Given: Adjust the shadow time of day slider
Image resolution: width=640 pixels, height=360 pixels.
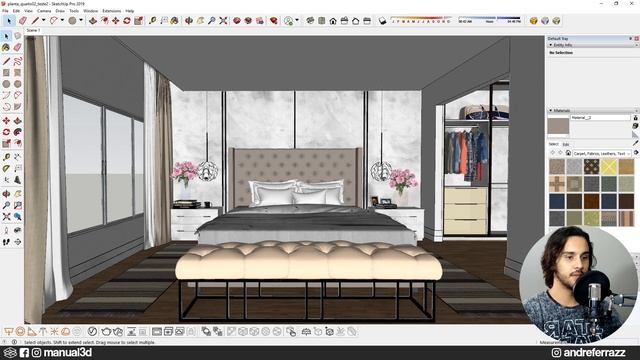Looking at the screenshot, I should coord(489,20).
